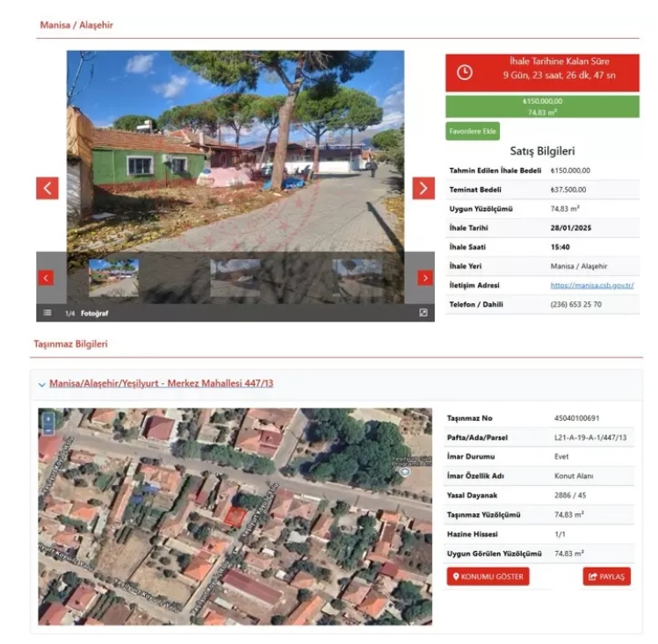The width and height of the screenshot is (658, 644).
Task: Select the third photo thumbnail
Action: point(358,278)
